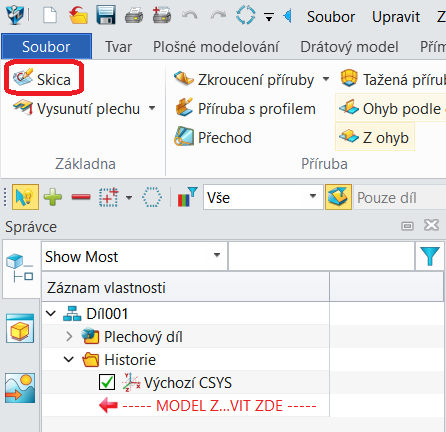
Task: Open the history tree manager tab icon
Action: tap(21, 268)
